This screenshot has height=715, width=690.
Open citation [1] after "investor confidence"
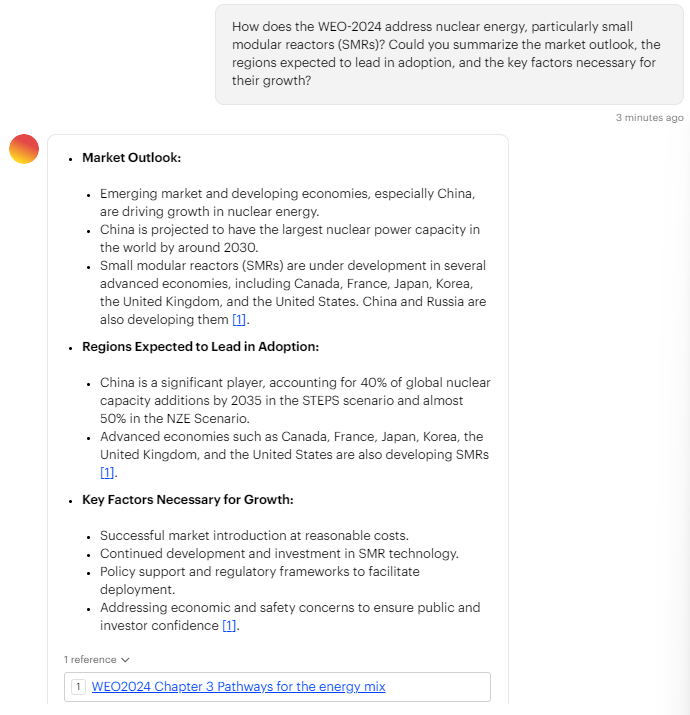(x=229, y=626)
